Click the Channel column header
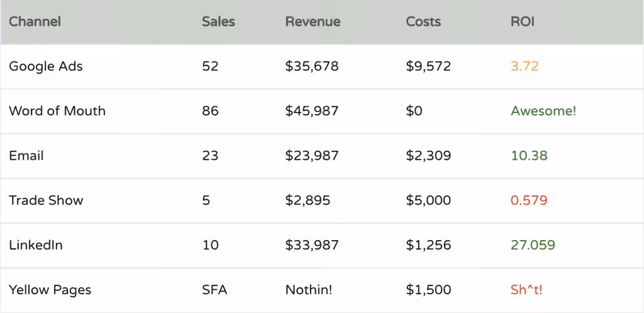This screenshot has width=644, height=313. pos(35,21)
